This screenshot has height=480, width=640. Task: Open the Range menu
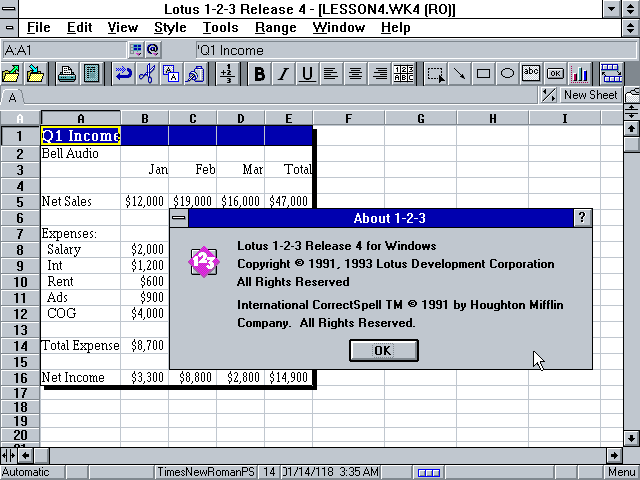click(276, 28)
